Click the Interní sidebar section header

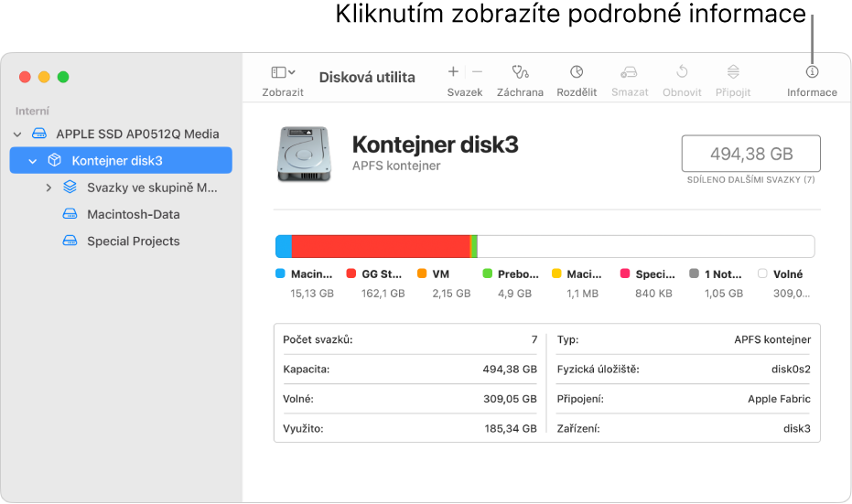32,112
